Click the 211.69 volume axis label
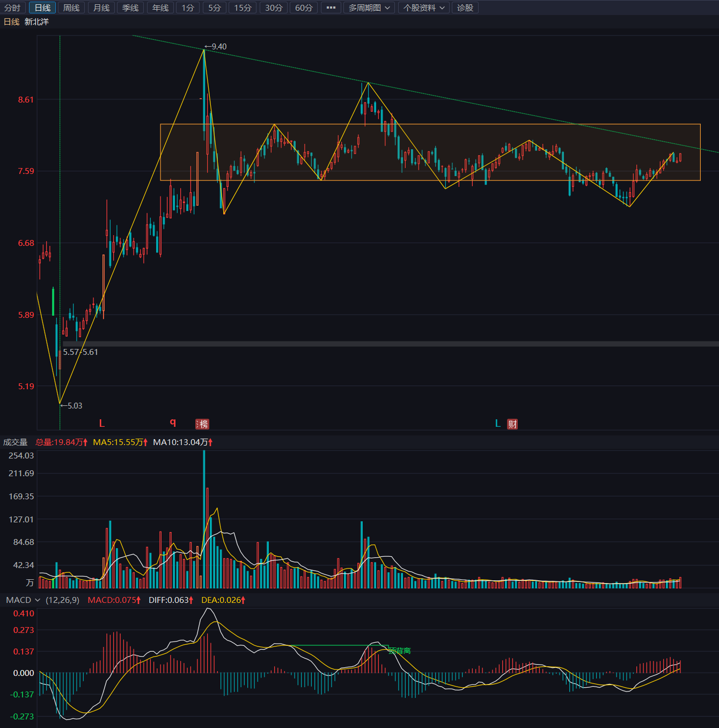The width and height of the screenshot is (719, 728). point(21,473)
